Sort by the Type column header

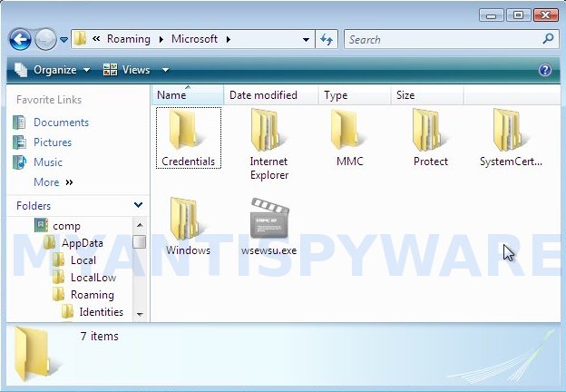(355, 95)
